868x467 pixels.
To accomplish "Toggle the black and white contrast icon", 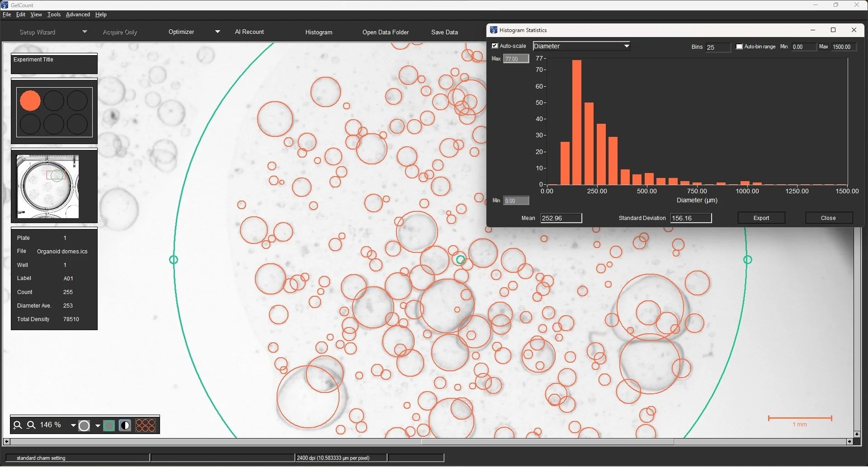I will coord(125,425).
